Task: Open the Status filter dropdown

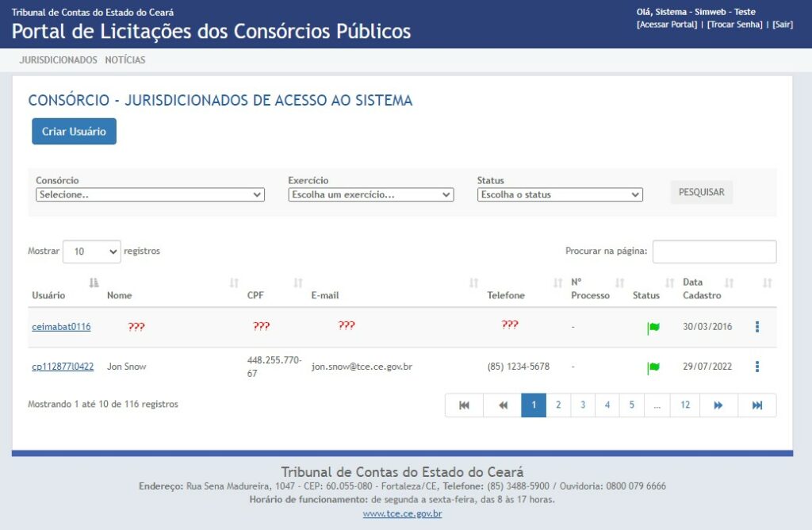Action: point(560,194)
